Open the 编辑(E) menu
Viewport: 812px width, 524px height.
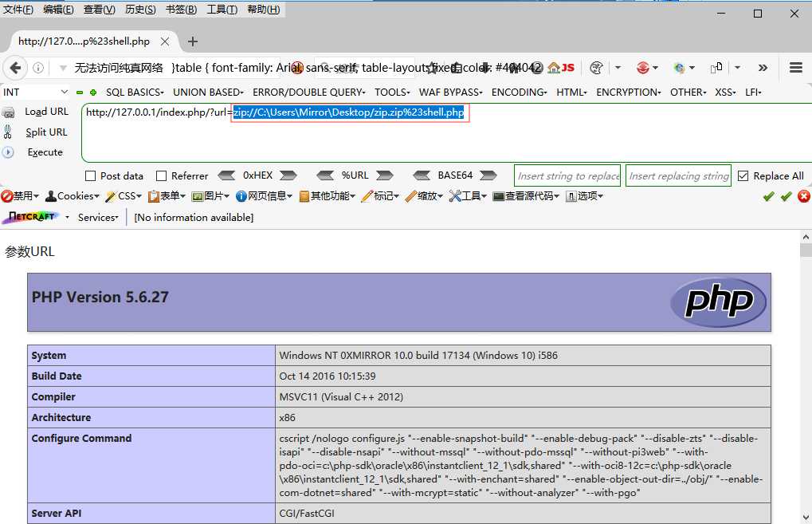[58, 10]
